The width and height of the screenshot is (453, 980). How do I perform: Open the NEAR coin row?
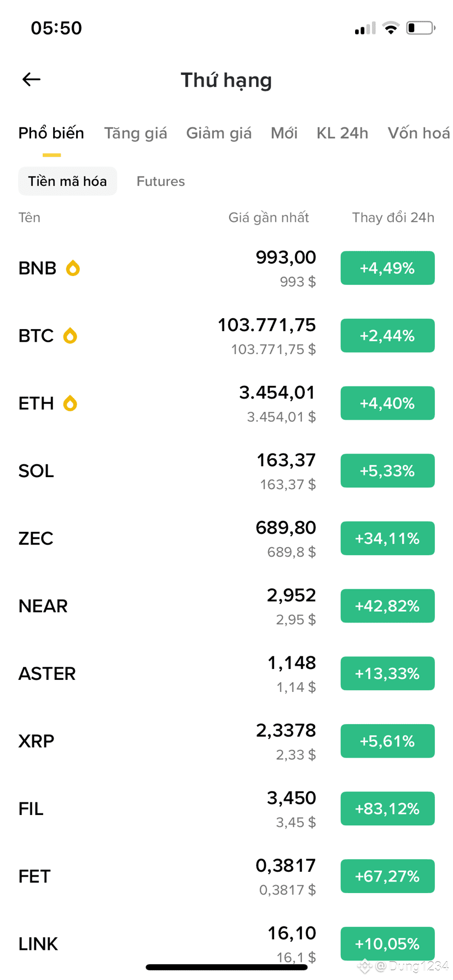click(226, 606)
